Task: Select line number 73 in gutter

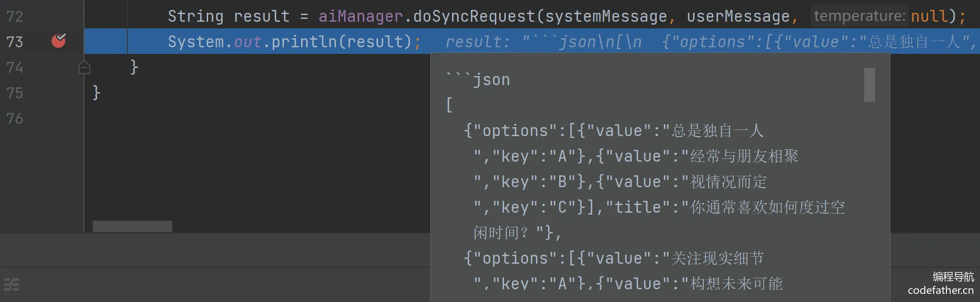Action: coord(15,42)
